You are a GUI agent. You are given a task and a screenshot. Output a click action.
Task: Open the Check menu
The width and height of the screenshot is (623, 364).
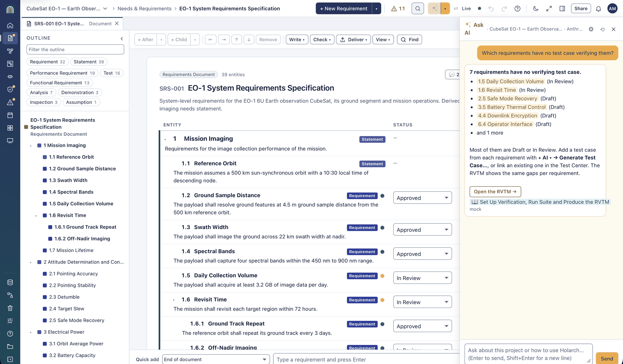coord(322,40)
